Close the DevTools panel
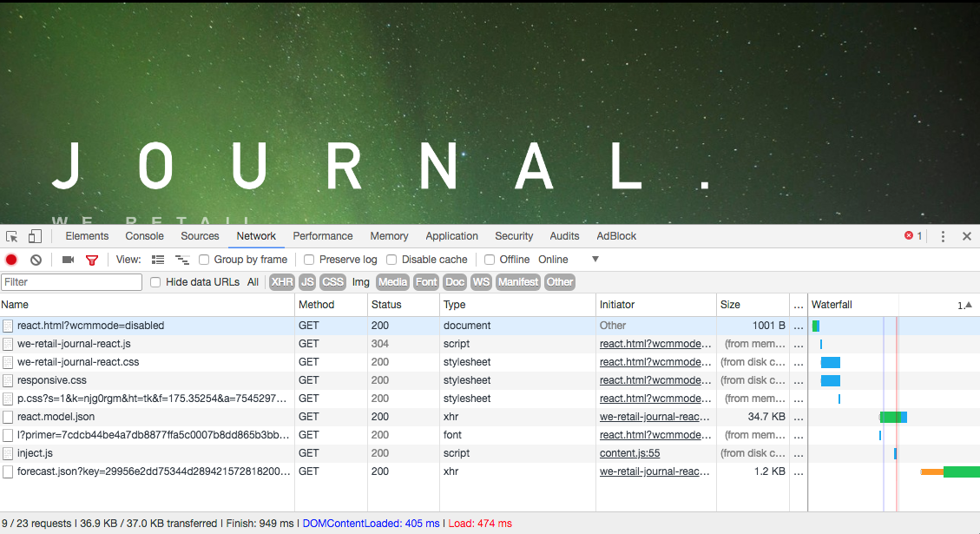Viewport: 980px width, 534px height. 967,236
